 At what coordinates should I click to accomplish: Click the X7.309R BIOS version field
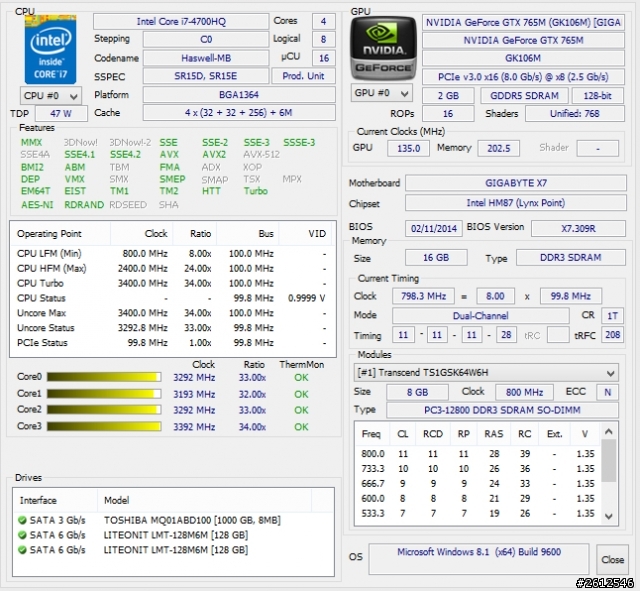point(578,228)
